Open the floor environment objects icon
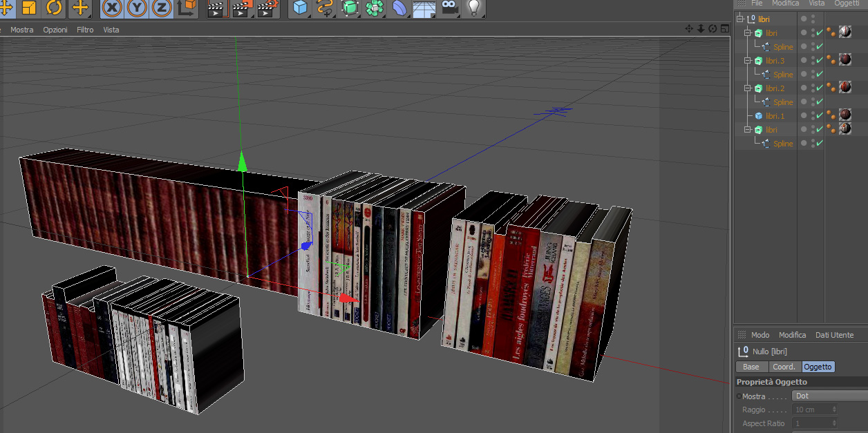The image size is (868, 433). tap(424, 8)
